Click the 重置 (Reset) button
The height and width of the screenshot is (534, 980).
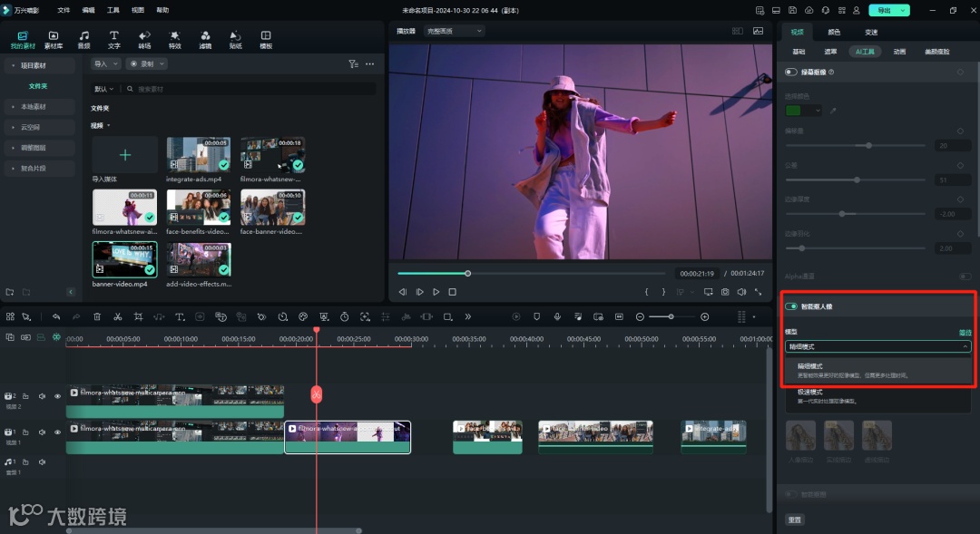(x=795, y=520)
